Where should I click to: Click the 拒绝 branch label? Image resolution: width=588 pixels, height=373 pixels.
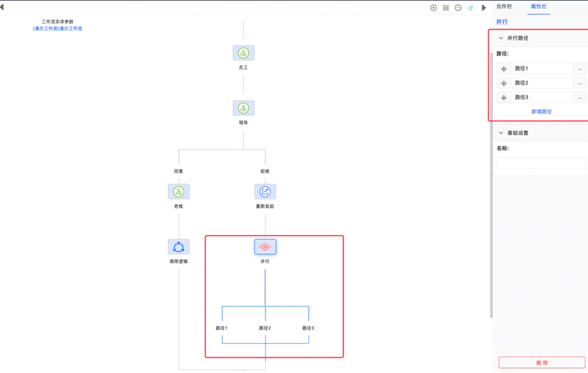265,171
